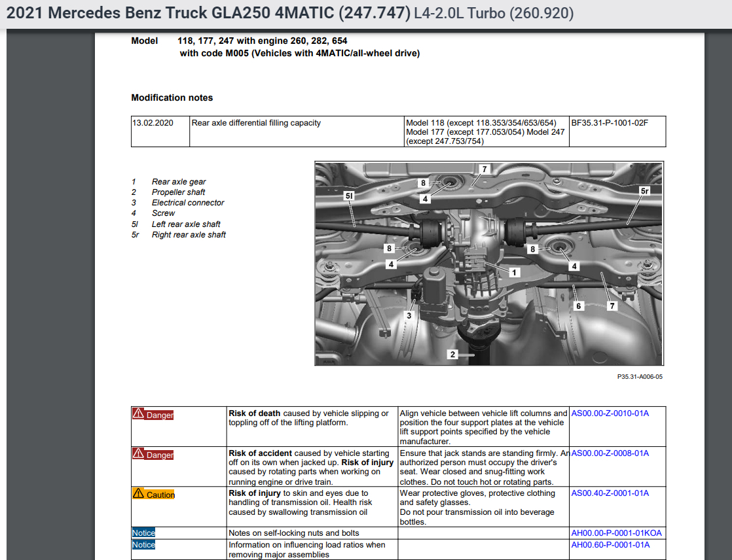
Task: Click legend entry 'Electrical connector'
Action: (x=188, y=203)
